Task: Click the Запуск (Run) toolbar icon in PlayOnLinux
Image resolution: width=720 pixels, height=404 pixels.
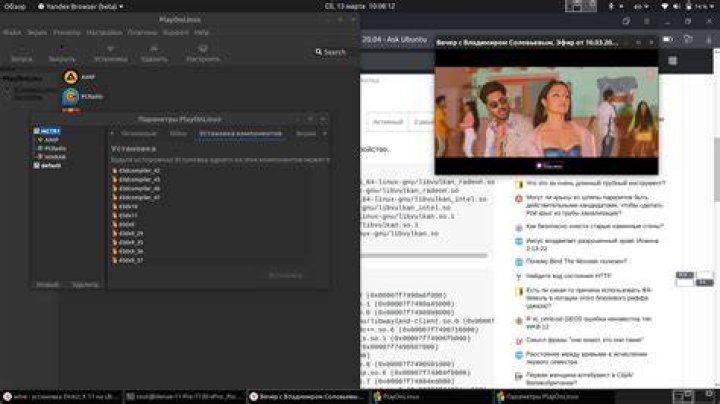Action: coord(22,49)
